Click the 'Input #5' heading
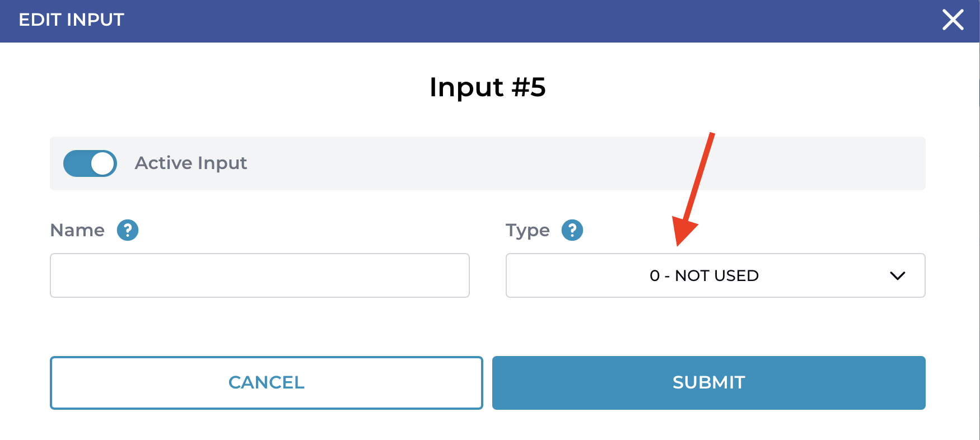The height and width of the screenshot is (440, 980). [487, 87]
